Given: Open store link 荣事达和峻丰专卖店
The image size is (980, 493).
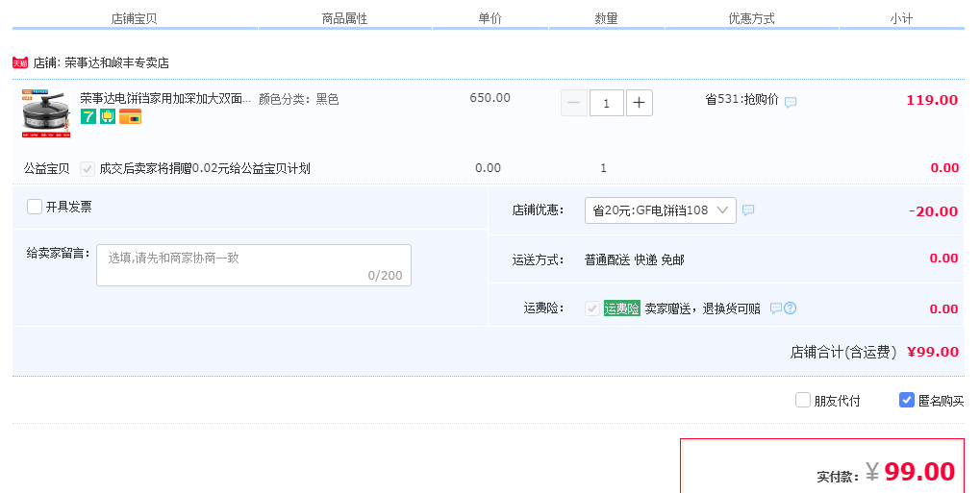Looking at the screenshot, I should [117, 63].
